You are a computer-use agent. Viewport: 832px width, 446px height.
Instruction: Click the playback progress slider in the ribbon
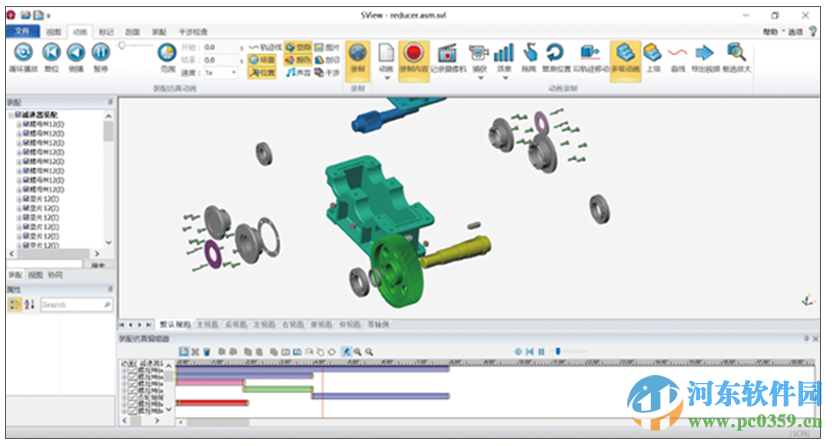click(122, 46)
